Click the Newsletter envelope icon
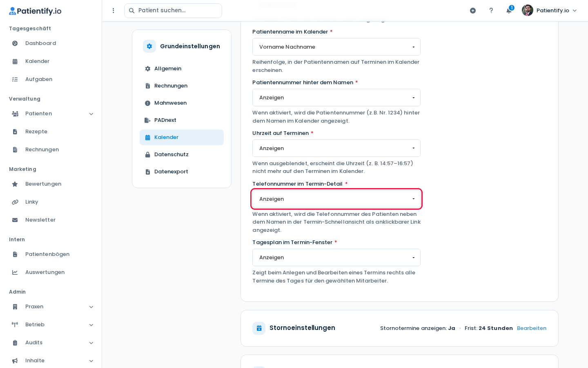The width and height of the screenshot is (588, 368). pyautogui.click(x=15, y=220)
